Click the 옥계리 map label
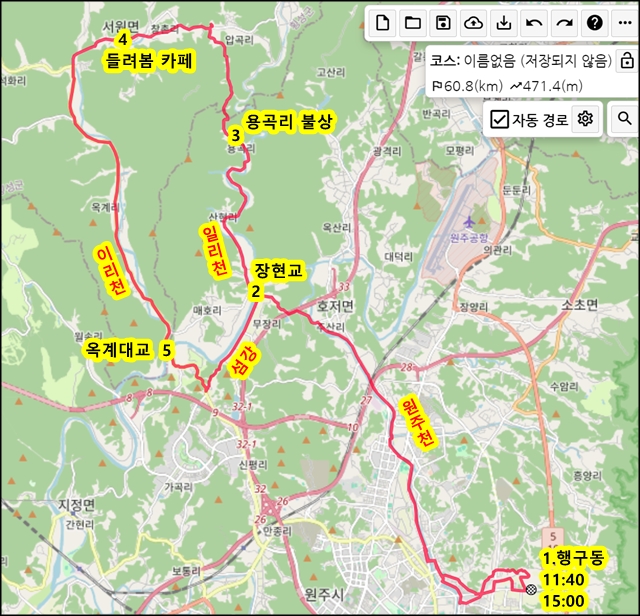This screenshot has height=616, width=640. 105,207
